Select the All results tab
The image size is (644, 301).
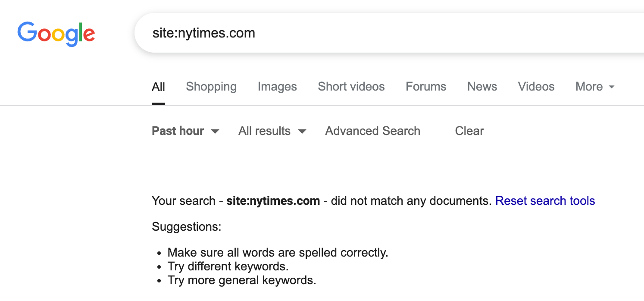(158, 86)
